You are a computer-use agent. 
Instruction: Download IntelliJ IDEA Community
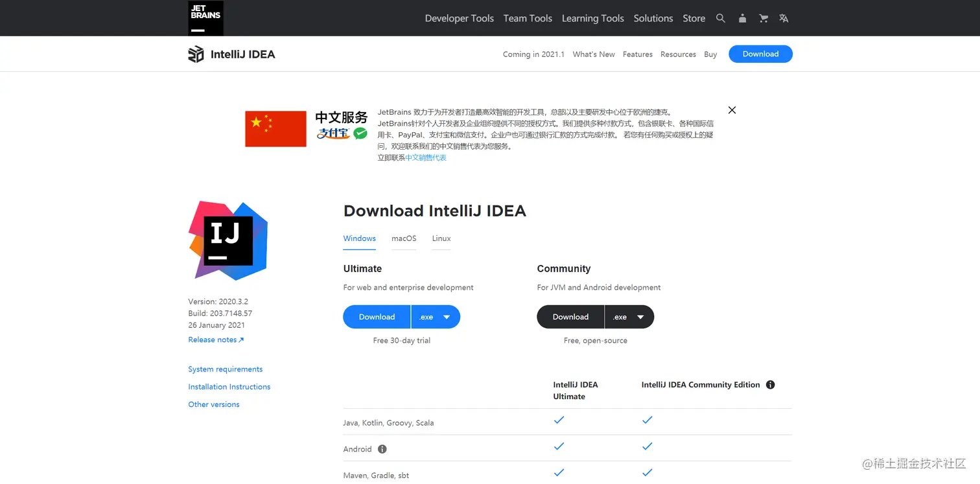[570, 317]
